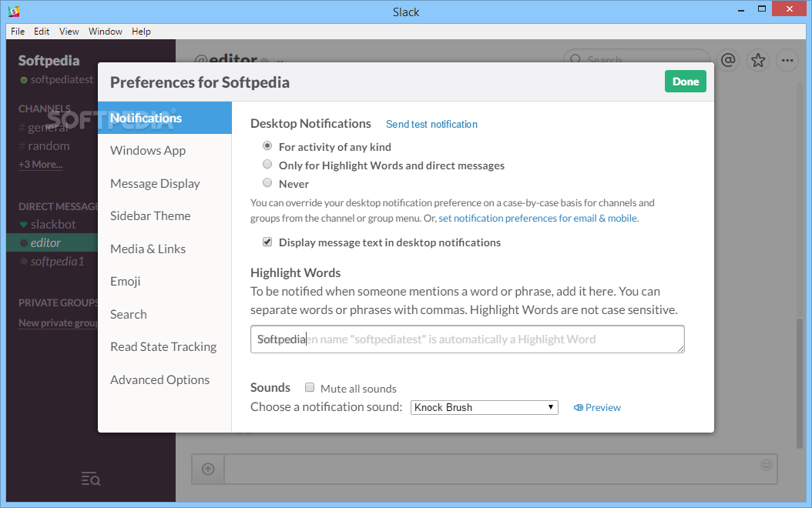812x508 pixels.
Task: Open the quick switcher icon in sidebar
Action: (x=91, y=479)
